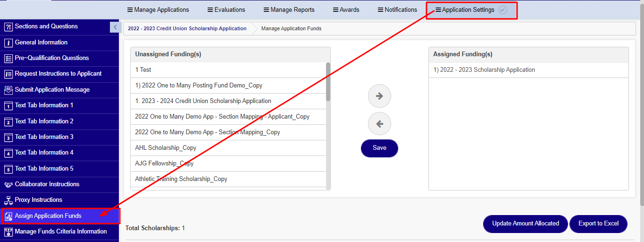Collapse the sidebar with the chevron button
The width and height of the screenshot is (644, 242).
click(x=115, y=27)
